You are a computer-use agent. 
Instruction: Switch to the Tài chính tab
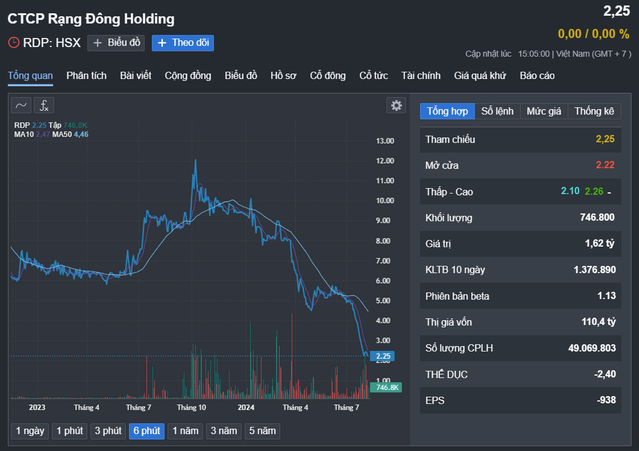point(421,76)
